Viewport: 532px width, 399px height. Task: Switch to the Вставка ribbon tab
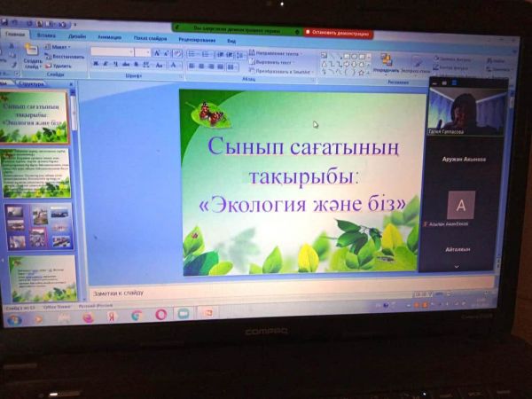[45, 35]
